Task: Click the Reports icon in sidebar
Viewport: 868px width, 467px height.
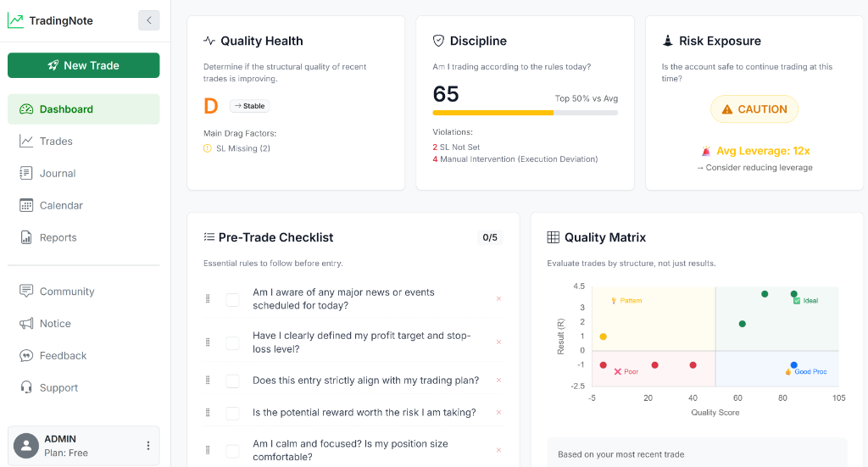Action: pos(26,237)
